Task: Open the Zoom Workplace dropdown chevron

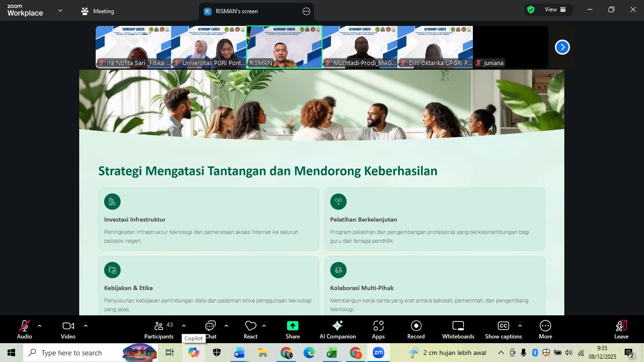Action: 60,11
